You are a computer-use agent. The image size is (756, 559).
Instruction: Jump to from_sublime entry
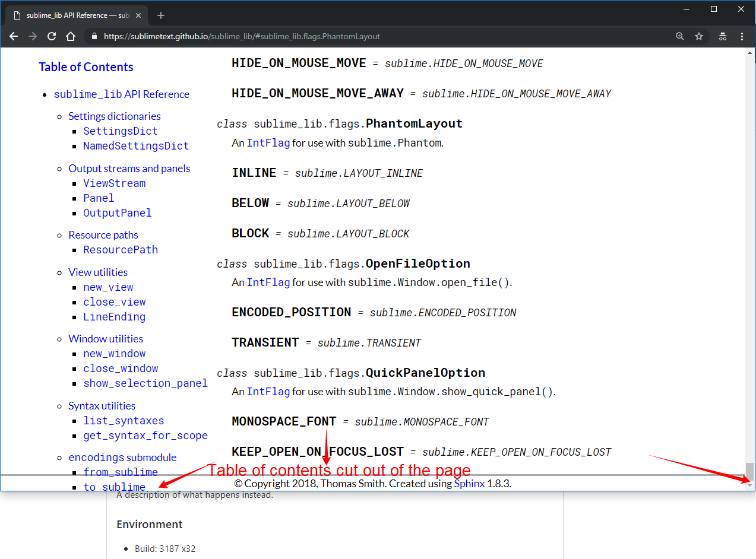point(121,472)
